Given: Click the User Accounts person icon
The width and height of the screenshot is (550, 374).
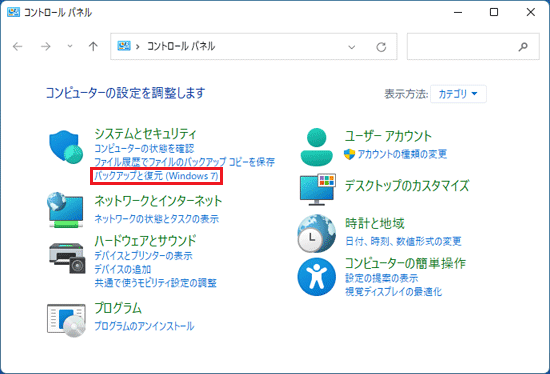Looking at the screenshot, I should coord(316,147).
